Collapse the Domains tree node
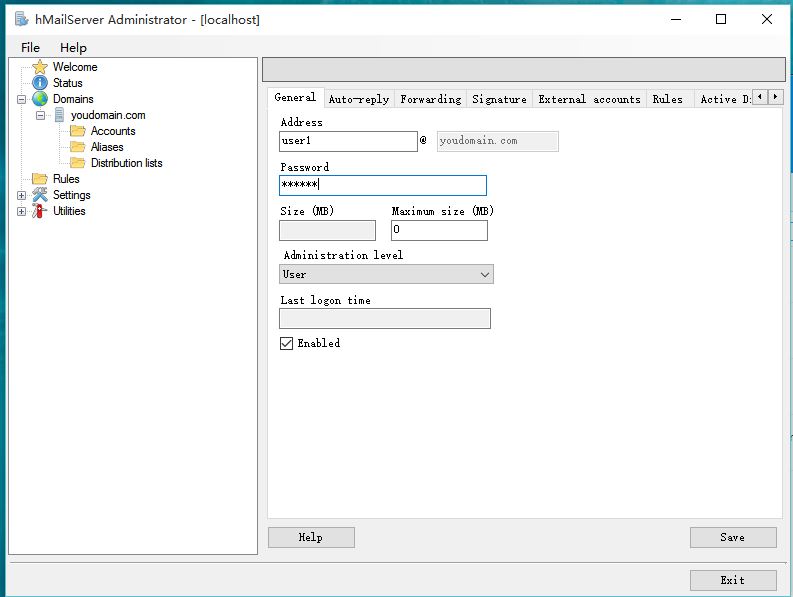Viewport: 793px width, 597px height. 21,99
